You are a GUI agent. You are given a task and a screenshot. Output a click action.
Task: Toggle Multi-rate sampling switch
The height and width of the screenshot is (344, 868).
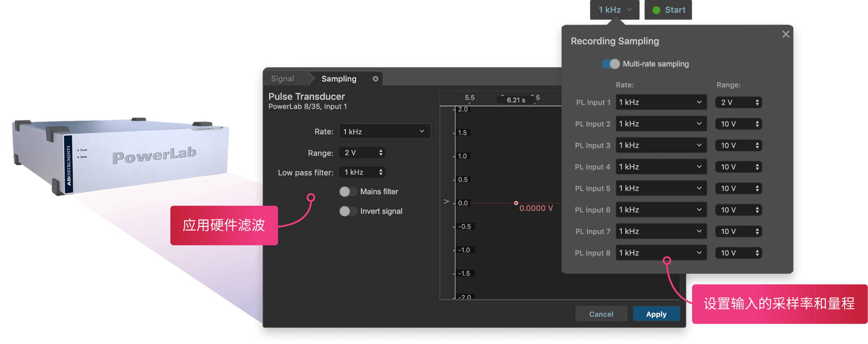coord(611,64)
